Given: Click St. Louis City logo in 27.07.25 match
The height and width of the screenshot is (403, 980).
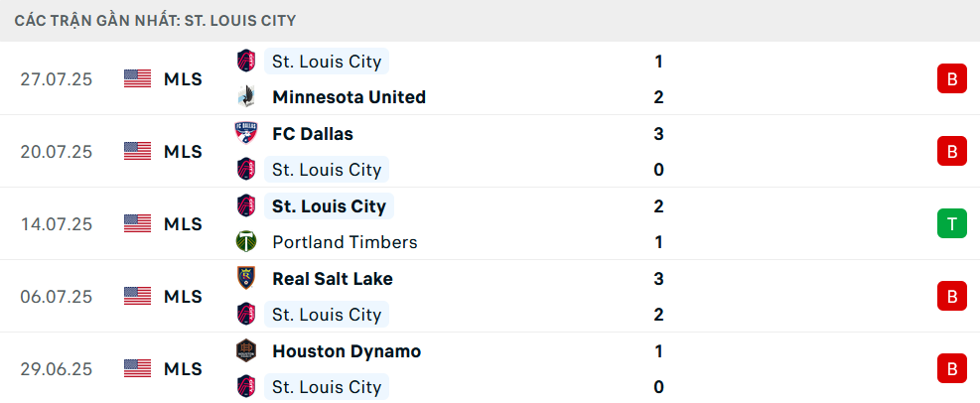Looking at the screenshot, I should [245, 61].
